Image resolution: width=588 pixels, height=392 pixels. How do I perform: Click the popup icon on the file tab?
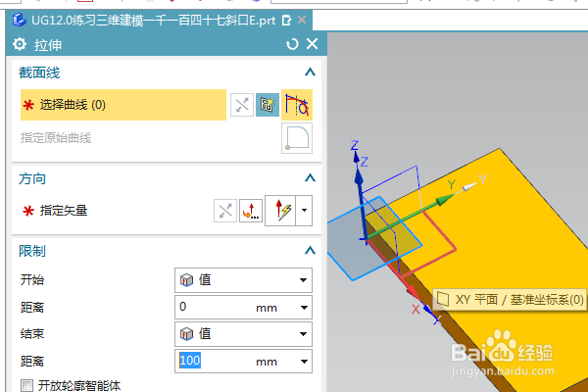click(287, 21)
